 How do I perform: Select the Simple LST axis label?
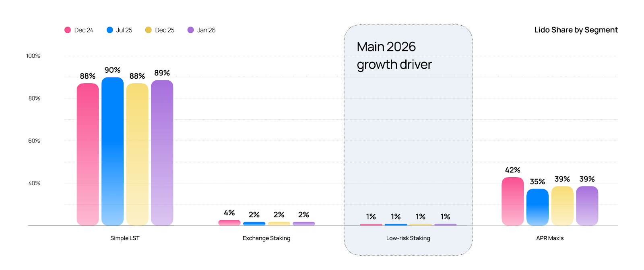(x=125, y=238)
